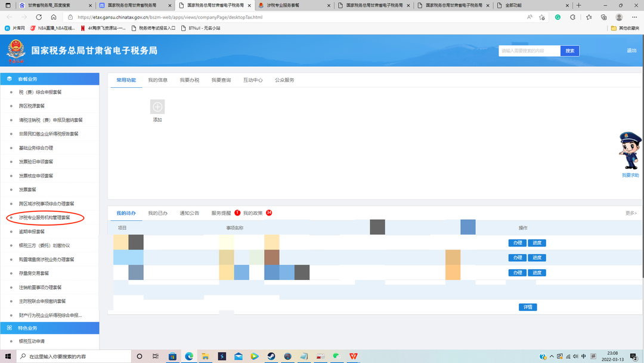Open the browser extensions puzzle icon
Screen dimensions: 644x363
tap(572, 17)
